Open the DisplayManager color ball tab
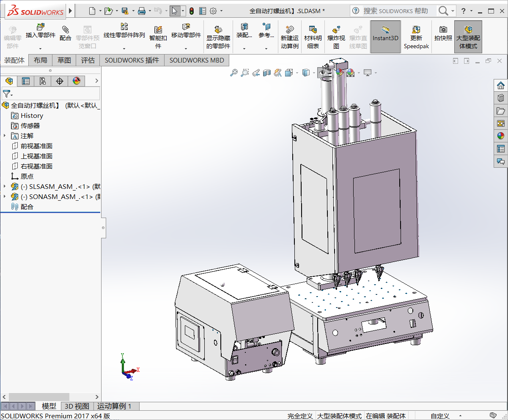Image resolution: width=508 pixels, height=420 pixels. [77, 81]
